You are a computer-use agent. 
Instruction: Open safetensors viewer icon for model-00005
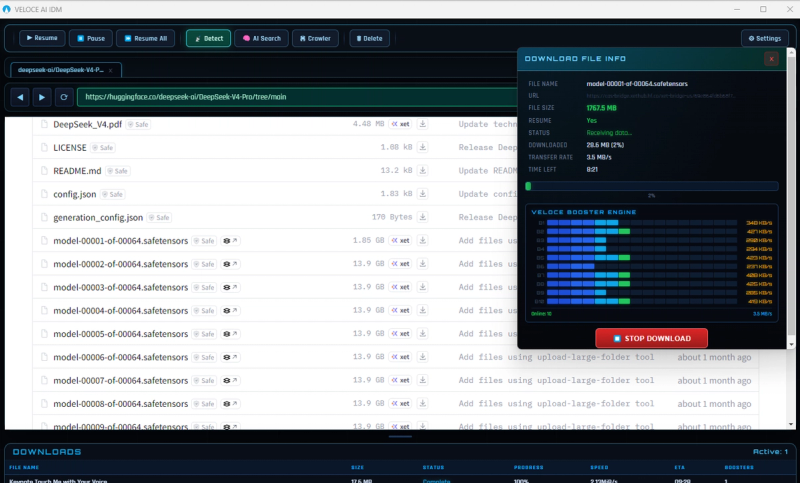[230, 334]
